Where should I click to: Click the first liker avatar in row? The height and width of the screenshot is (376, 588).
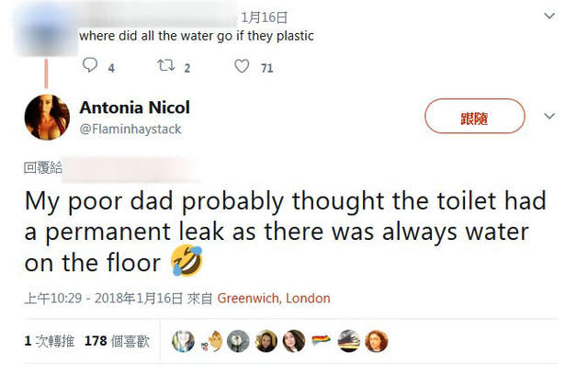[x=184, y=341]
